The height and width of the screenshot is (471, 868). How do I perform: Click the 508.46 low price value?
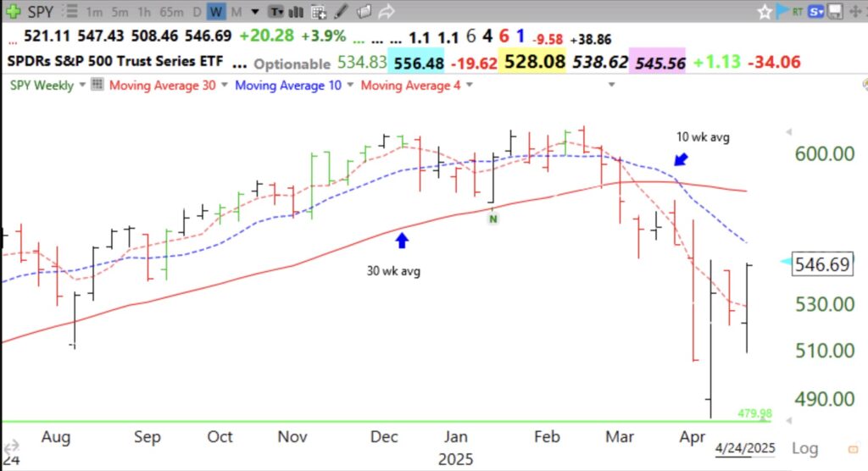tap(154, 36)
